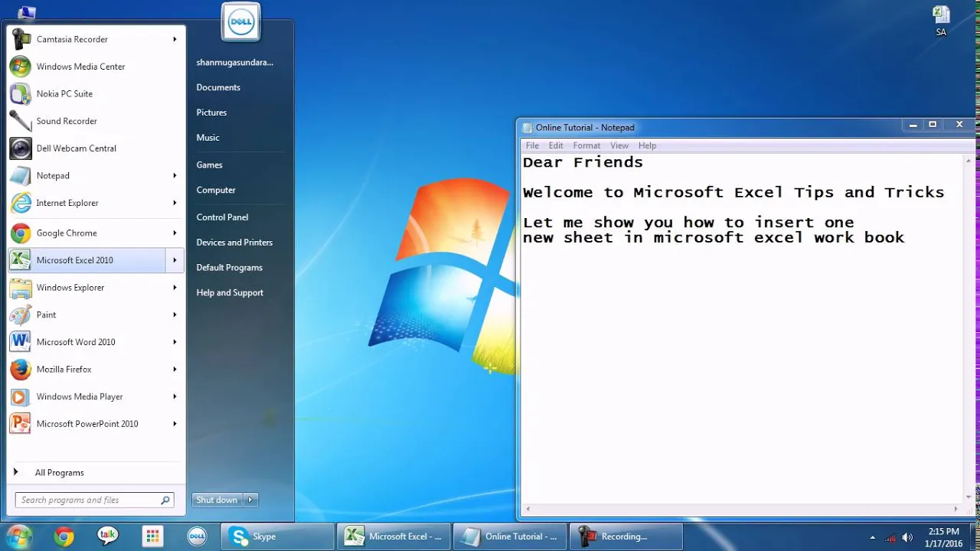Switch to Skype taskbar button

pos(278,536)
